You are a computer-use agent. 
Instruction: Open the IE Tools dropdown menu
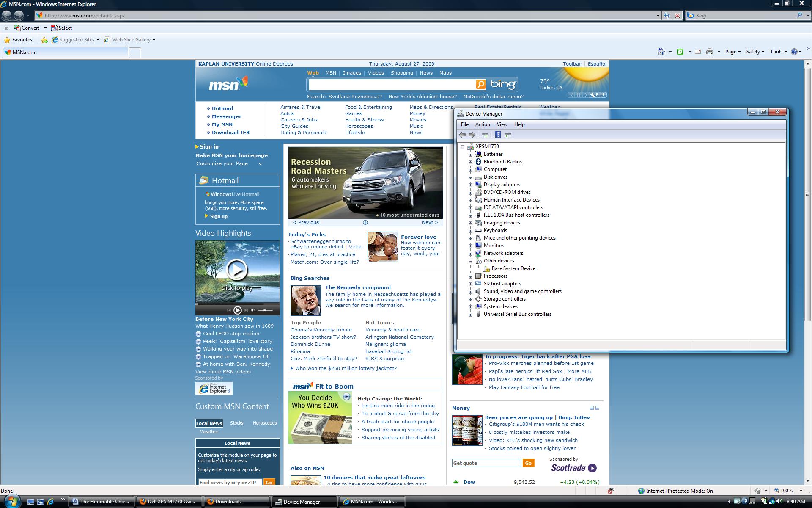click(778, 52)
